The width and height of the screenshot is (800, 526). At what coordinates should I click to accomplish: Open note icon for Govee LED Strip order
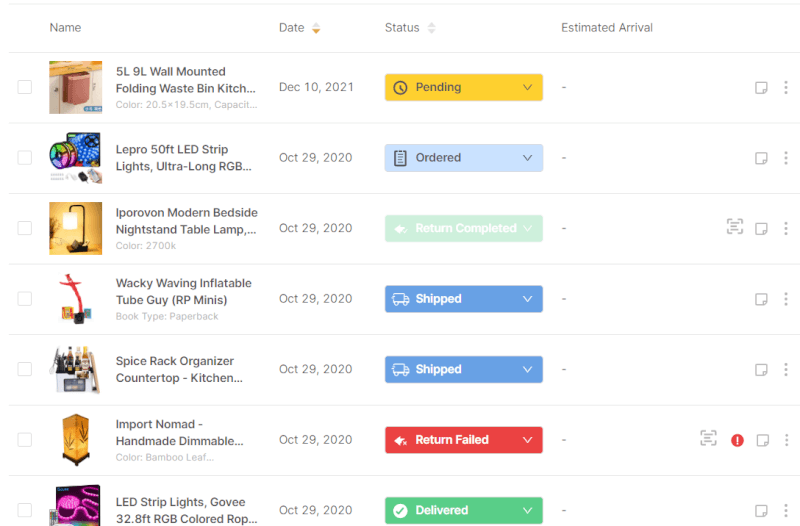click(x=761, y=510)
